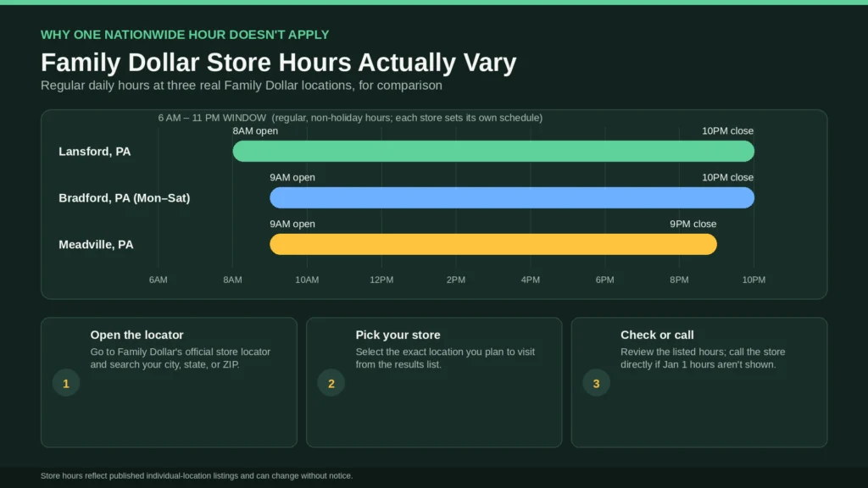Click the 10AM axis tick label

[x=307, y=280]
